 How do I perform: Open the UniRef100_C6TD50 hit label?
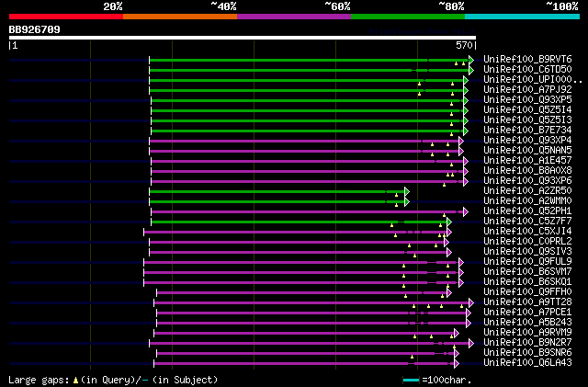(527, 70)
